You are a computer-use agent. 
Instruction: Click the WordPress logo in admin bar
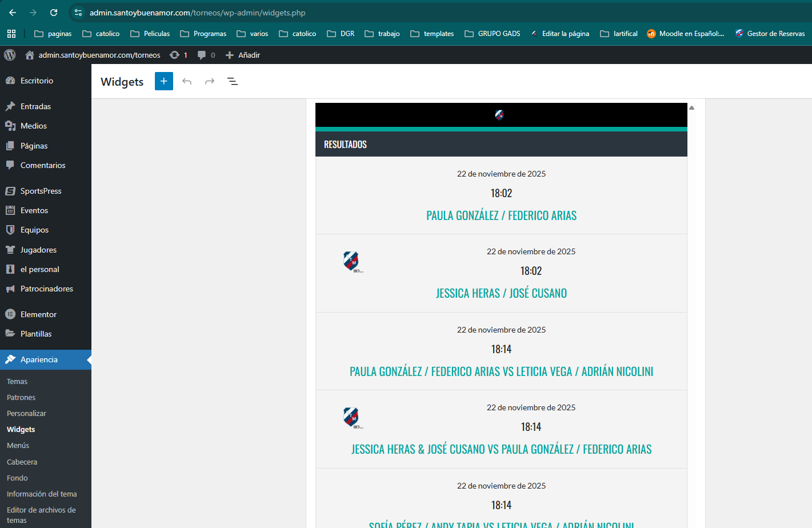pyautogui.click(x=10, y=55)
